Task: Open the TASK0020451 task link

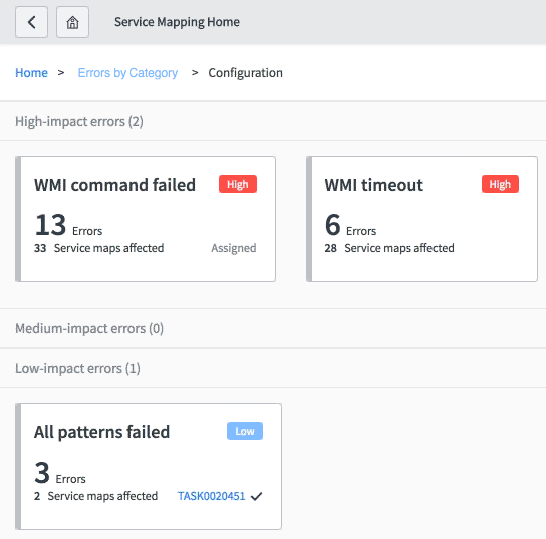Action: [x=211, y=496]
